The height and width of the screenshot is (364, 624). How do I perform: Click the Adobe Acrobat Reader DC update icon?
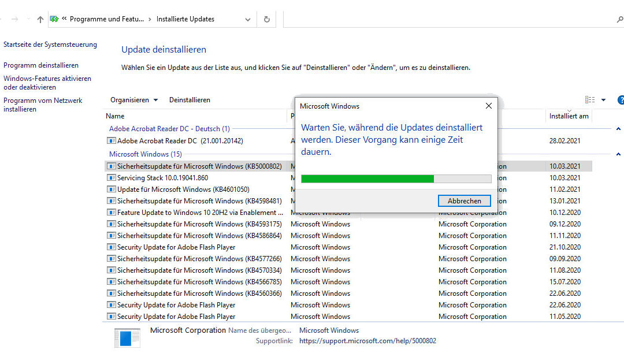click(112, 141)
